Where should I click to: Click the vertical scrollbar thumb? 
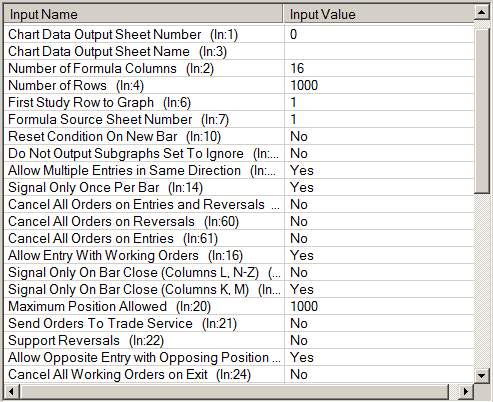[x=481, y=110]
